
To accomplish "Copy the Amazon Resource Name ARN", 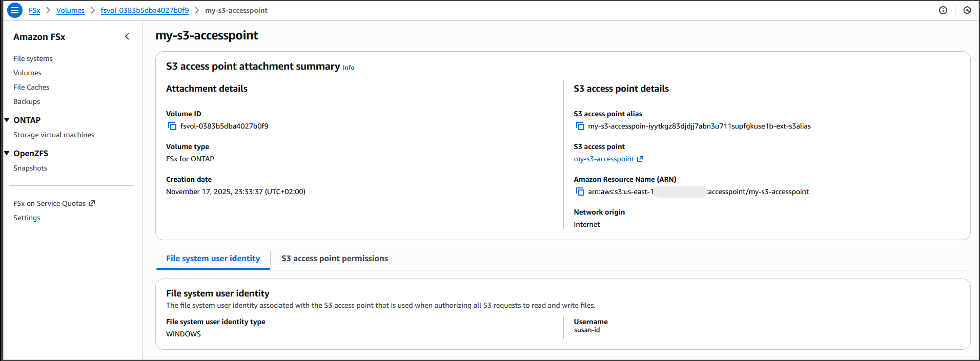I will [x=580, y=192].
